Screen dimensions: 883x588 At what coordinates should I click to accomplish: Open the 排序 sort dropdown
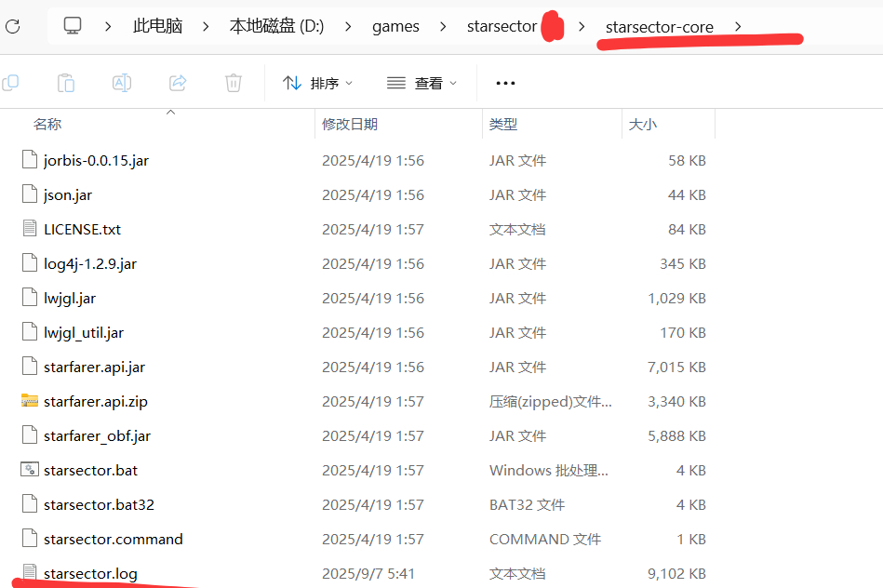tap(318, 83)
